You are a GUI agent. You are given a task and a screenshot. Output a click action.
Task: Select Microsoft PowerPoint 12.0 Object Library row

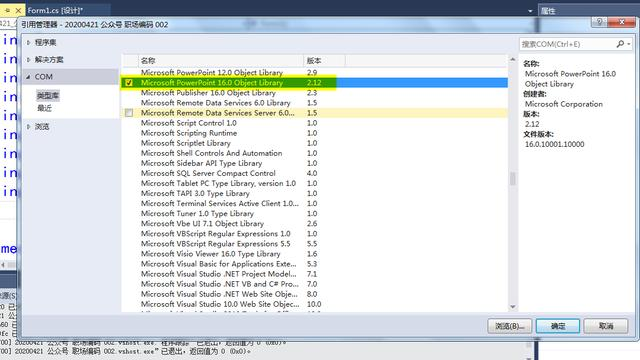click(314, 73)
